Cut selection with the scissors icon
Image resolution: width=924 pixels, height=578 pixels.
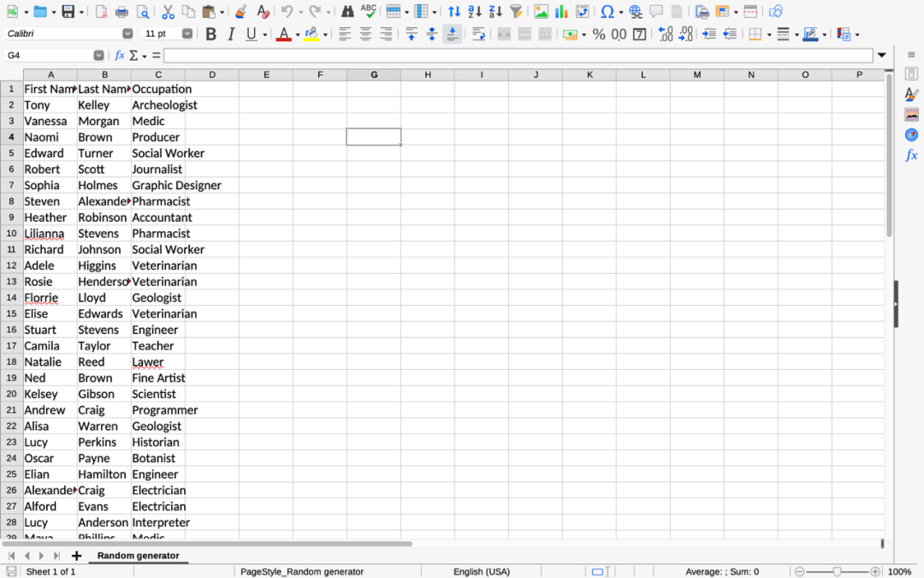click(x=168, y=11)
